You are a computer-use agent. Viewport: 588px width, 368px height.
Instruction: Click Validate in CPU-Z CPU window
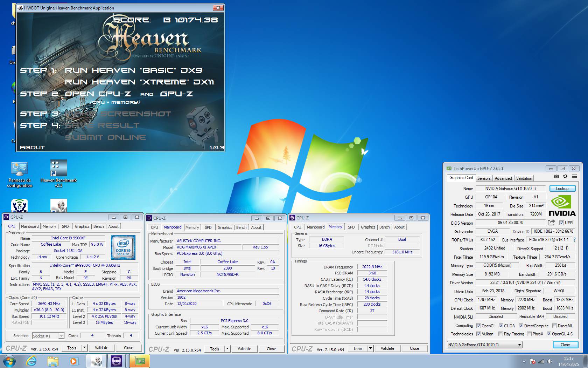coord(101,348)
